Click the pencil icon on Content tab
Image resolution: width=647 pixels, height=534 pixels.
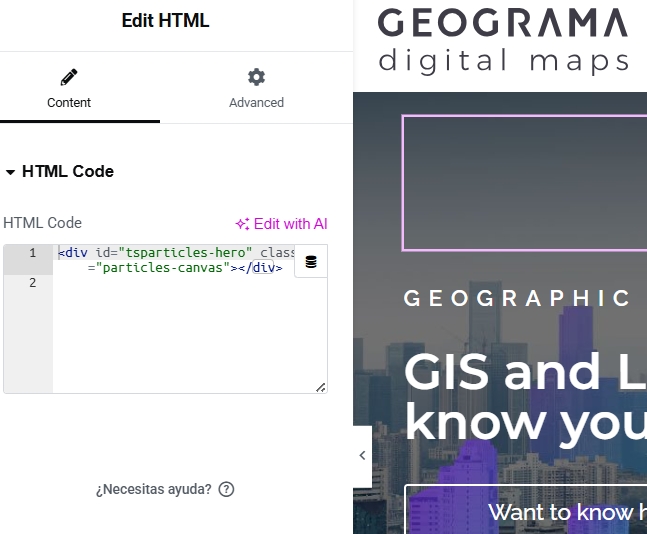click(x=68, y=77)
